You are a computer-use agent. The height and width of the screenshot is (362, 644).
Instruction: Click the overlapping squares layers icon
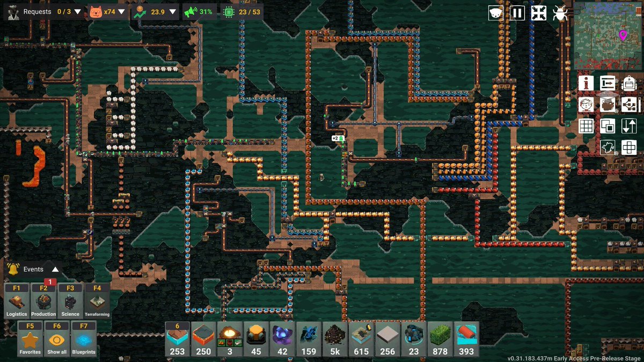click(608, 126)
